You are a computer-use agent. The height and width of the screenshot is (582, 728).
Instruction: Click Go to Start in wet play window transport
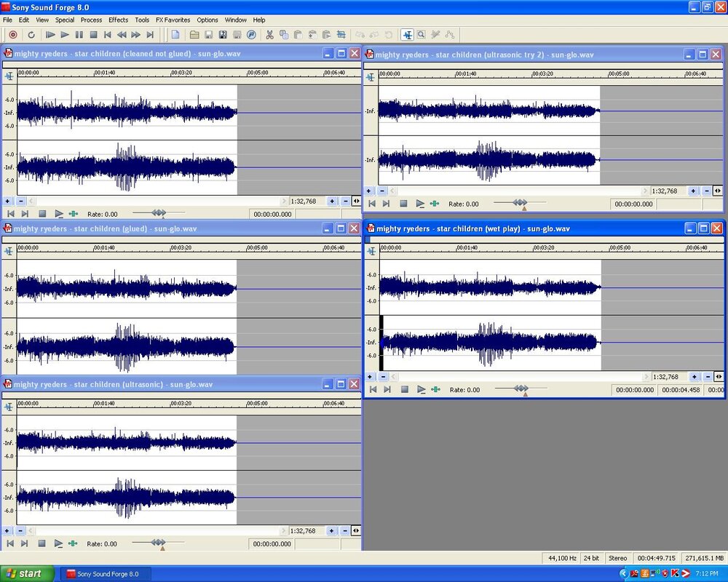pos(373,390)
